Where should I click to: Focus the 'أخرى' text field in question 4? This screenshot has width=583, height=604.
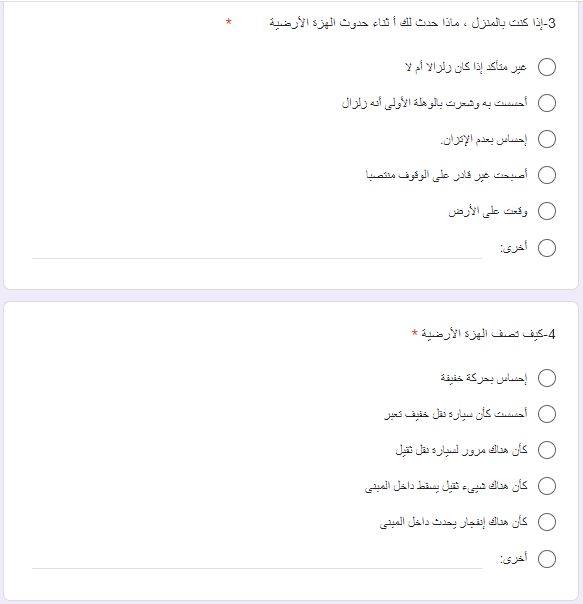[x=257, y=559]
